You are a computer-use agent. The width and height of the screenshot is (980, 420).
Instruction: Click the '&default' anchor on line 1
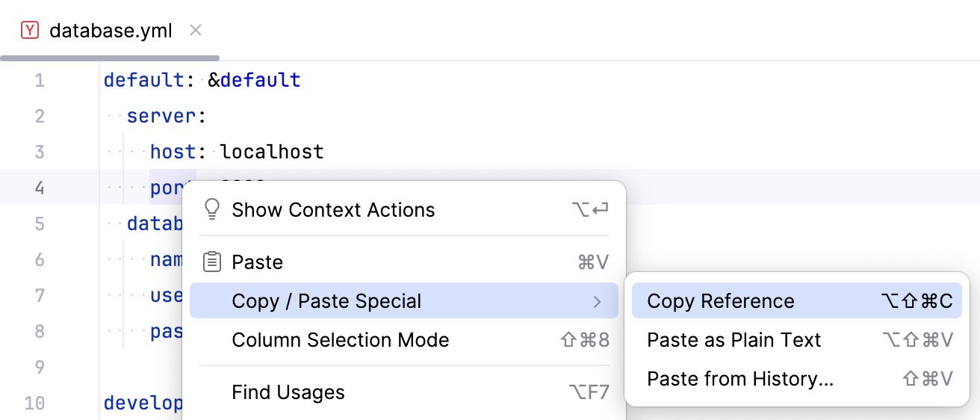pyautogui.click(x=254, y=80)
